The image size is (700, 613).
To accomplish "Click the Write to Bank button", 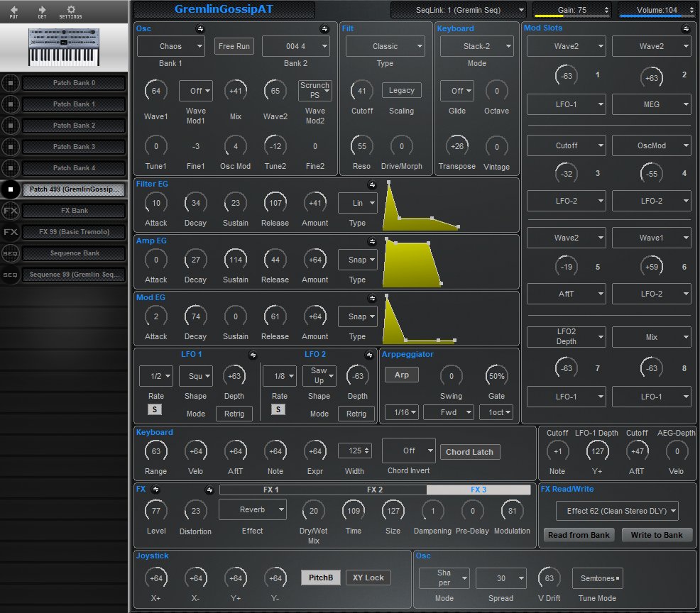I will point(657,535).
